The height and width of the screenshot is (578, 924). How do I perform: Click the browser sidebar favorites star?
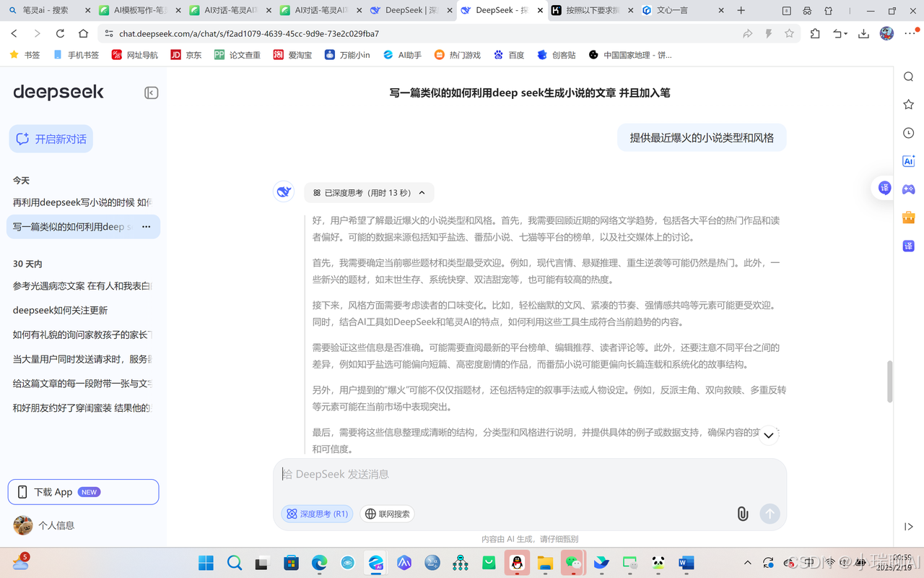pyautogui.click(x=909, y=105)
